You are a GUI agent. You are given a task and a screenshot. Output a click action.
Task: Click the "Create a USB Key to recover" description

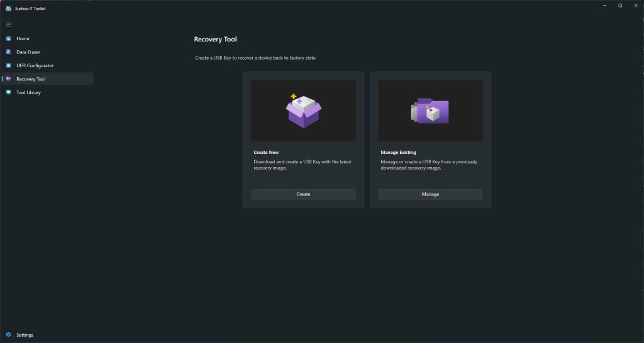(256, 58)
